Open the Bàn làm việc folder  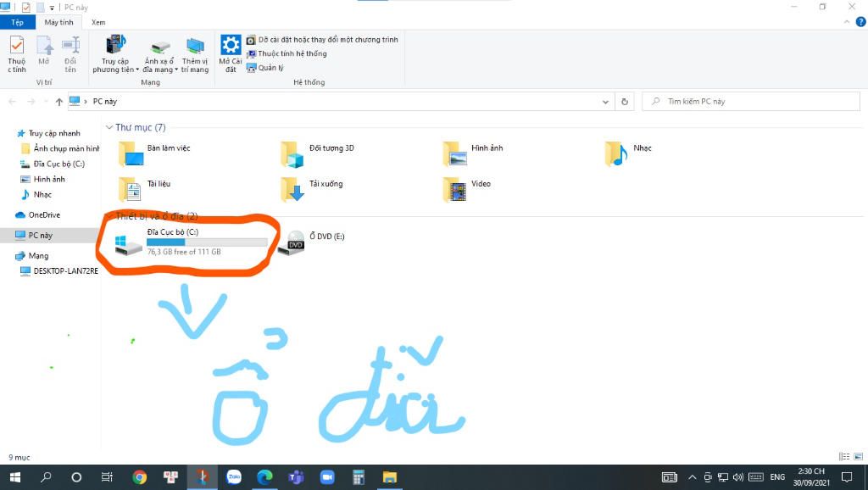pyautogui.click(x=154, y=153)
